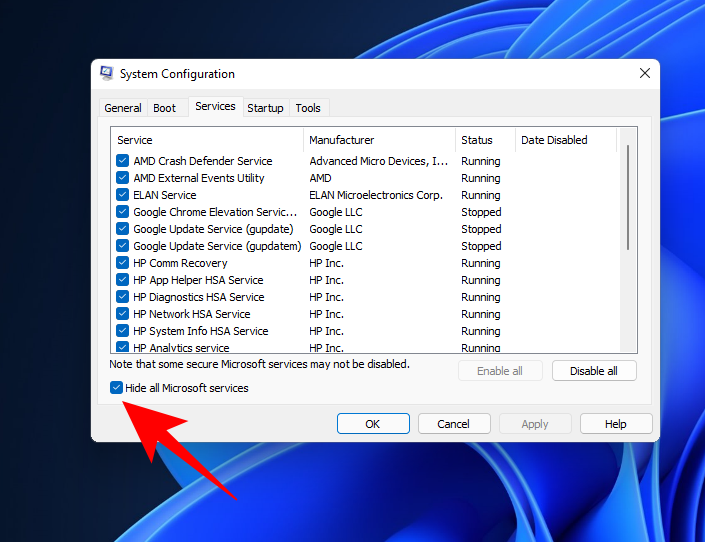
Task: Uncheck HP Comm Recovery checkbox
Action: point(123,263)
